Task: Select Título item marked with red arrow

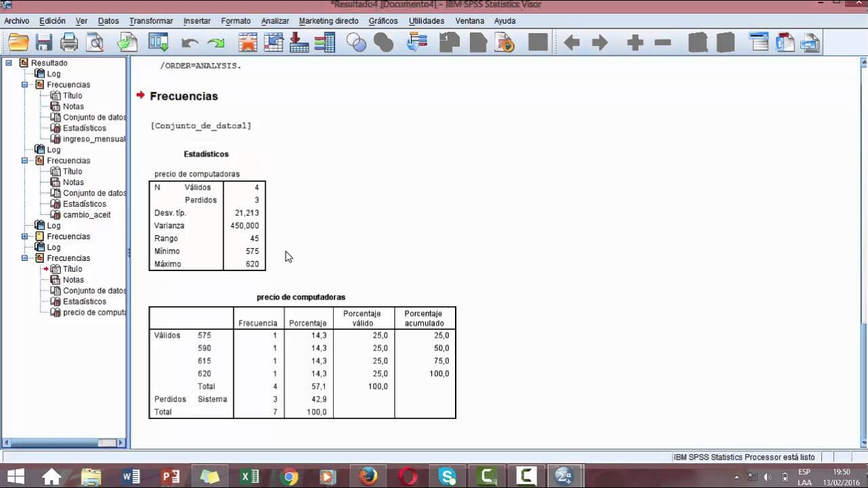Action: point(73,269)
